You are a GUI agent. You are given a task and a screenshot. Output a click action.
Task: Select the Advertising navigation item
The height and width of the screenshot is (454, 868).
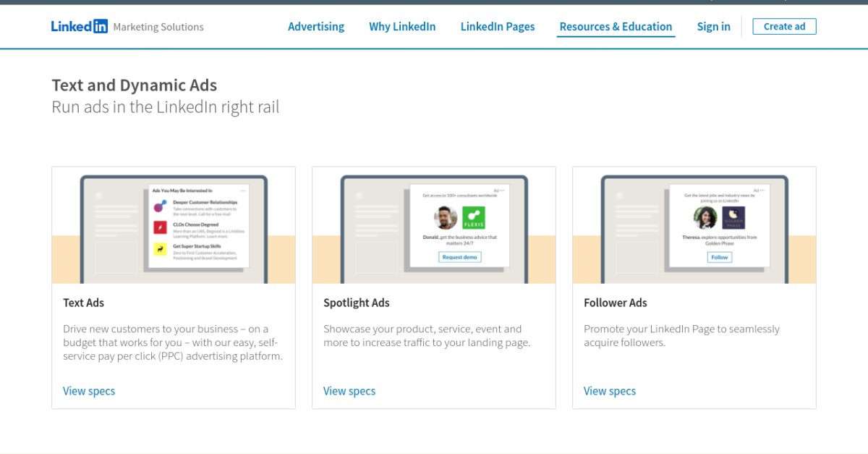(316, 26)
